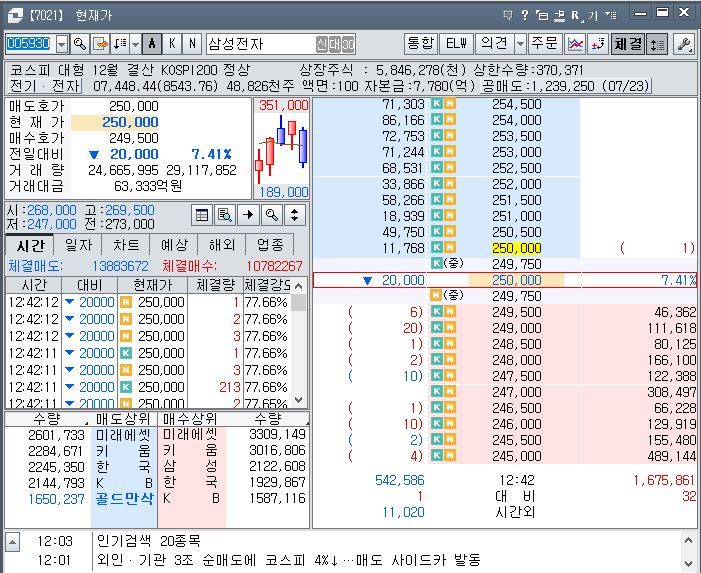Screen dimensions: 701x573
Task: Click the help question mark in title bar
Action: (525, 15)
